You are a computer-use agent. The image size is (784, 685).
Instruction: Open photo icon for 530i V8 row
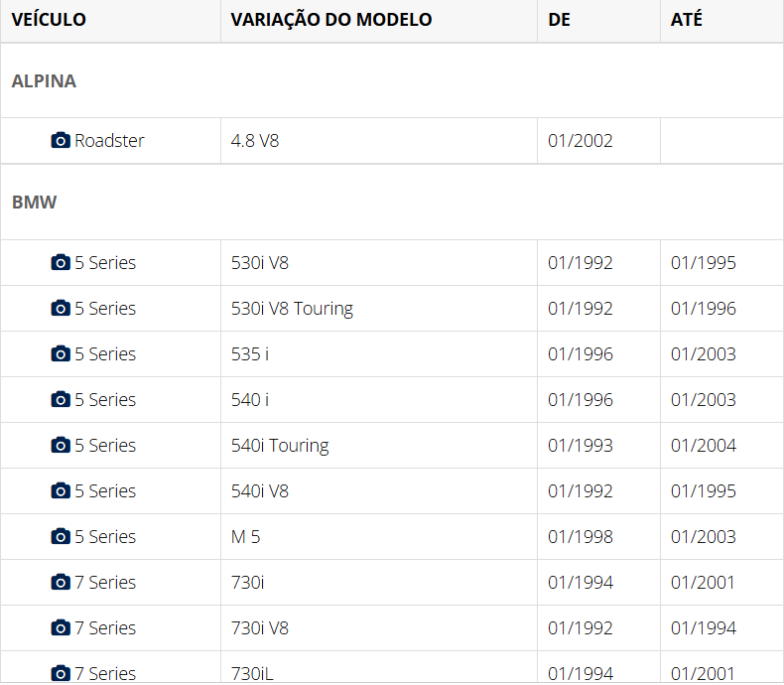(x=61, y=263)
